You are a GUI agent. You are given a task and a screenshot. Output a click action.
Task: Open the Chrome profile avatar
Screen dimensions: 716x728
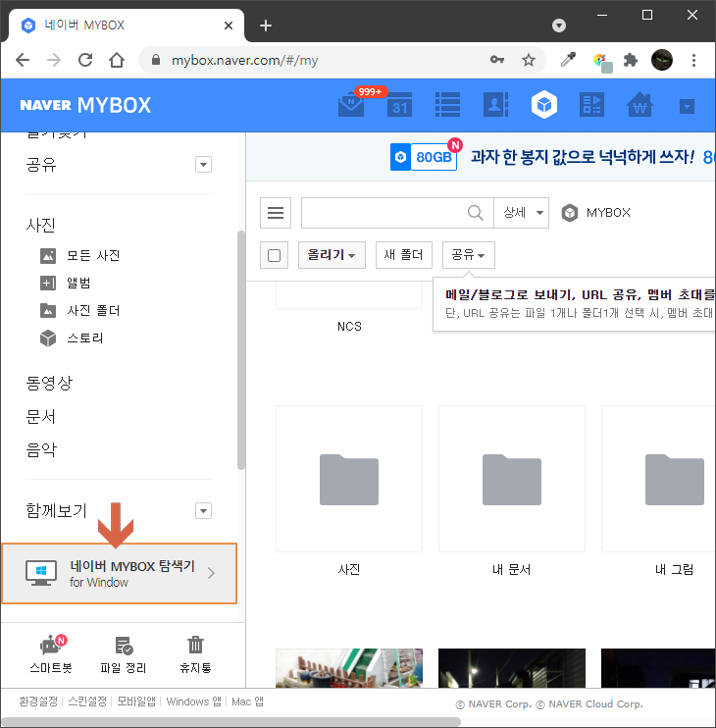point(662,60)
